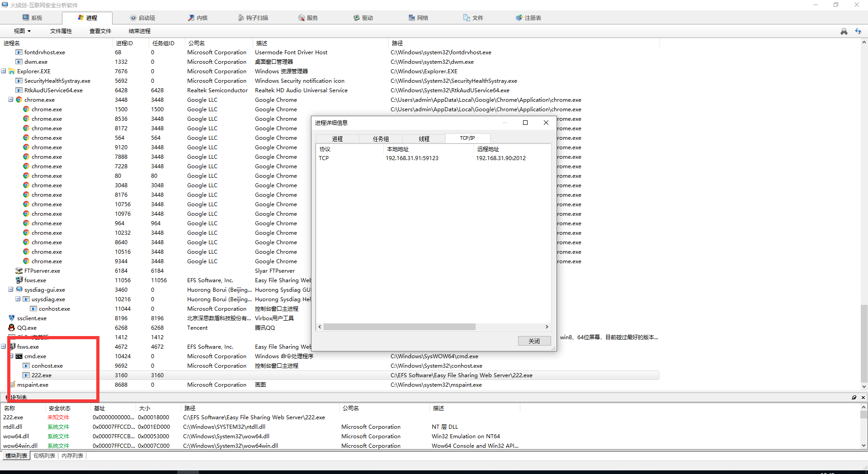Click the down arrow of the process list scrollbar
This screenshot has width=868, height=474.
point(864,387)
